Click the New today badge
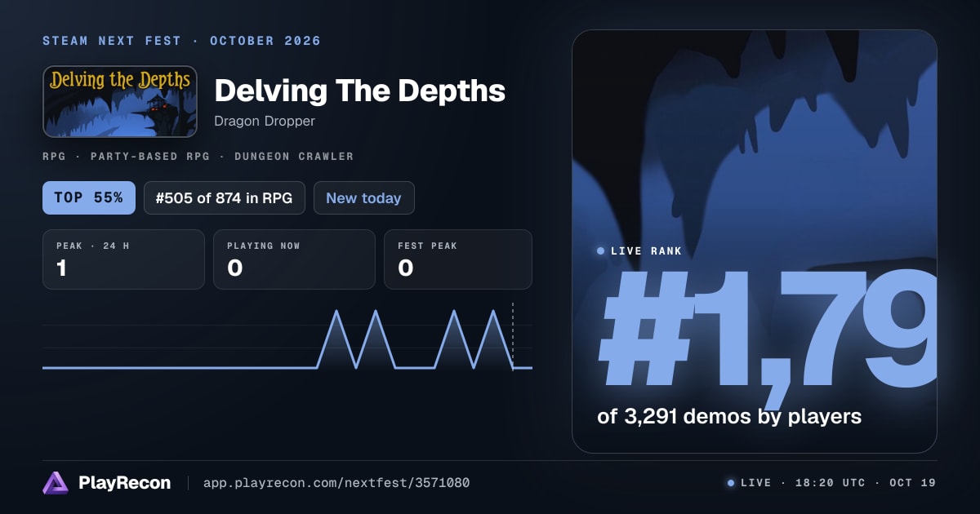Image resolution: width=980 pixels, height=514 pixels. [363, 198]
